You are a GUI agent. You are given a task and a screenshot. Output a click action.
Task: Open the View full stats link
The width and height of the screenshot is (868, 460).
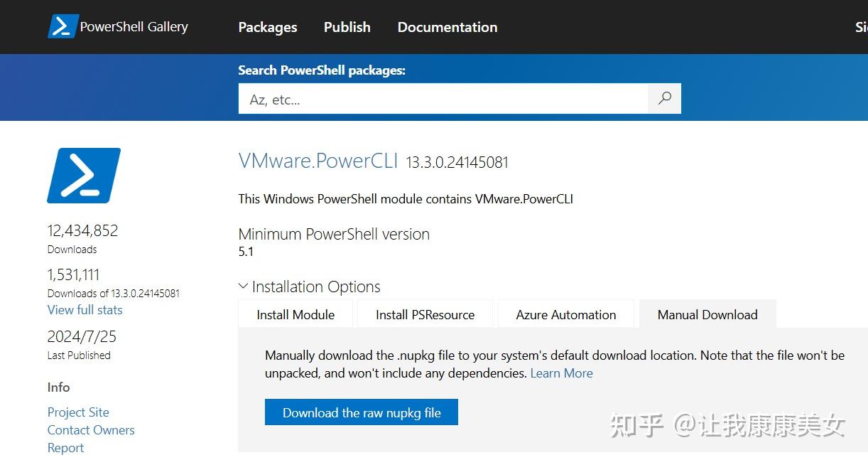point(85,310)
